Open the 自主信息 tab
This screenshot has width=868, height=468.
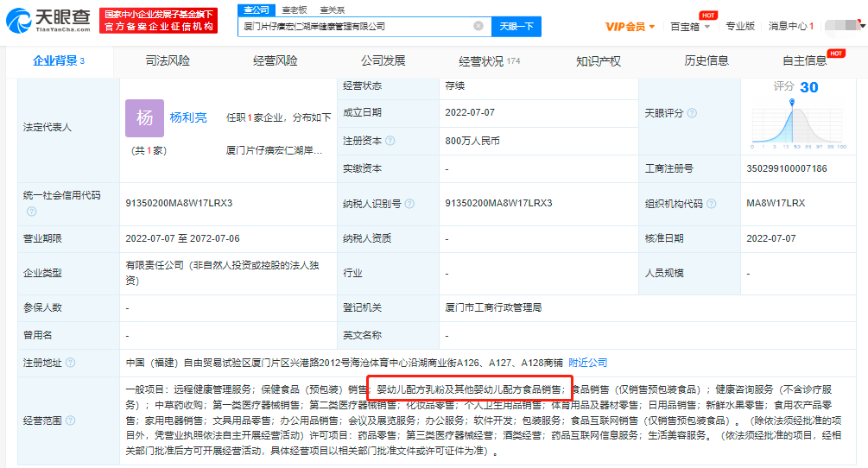(x=804, y=60)
